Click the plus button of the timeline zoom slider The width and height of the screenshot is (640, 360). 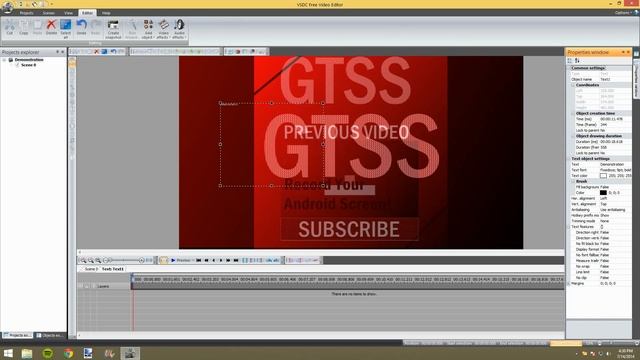click(142, 260)
